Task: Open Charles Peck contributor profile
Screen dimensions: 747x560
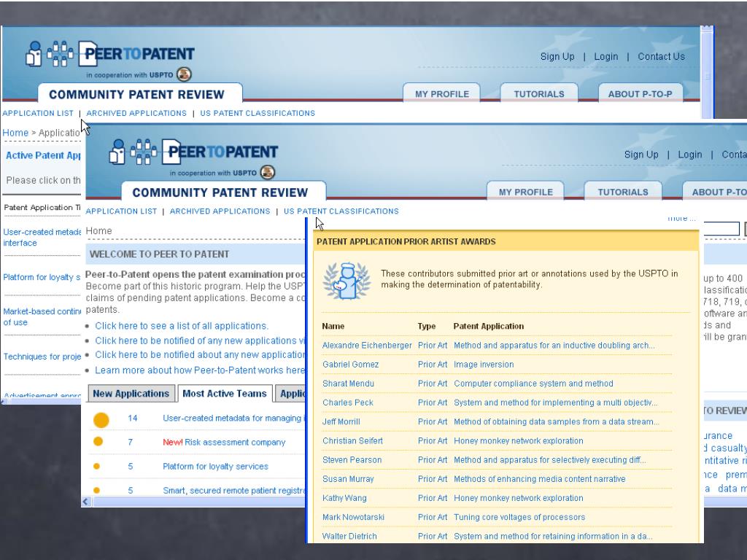Action: [x=348, y=402]
